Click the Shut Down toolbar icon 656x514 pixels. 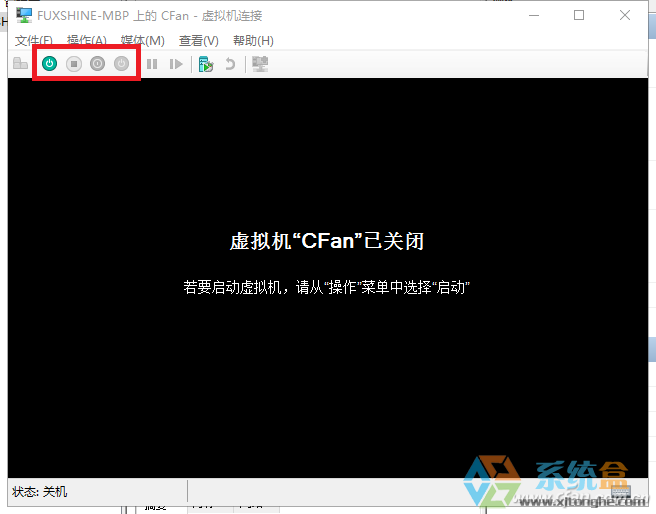pyautogui.click(x=97, y=64)
